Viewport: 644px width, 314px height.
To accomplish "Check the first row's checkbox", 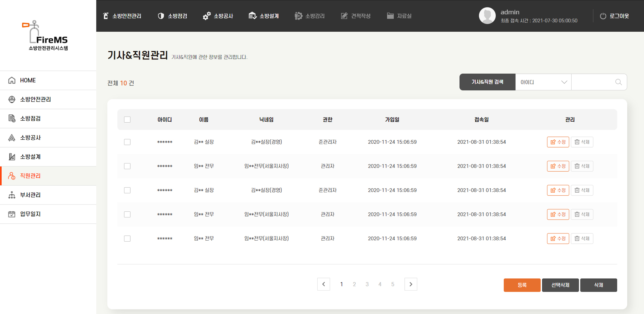I will (127, 142).
